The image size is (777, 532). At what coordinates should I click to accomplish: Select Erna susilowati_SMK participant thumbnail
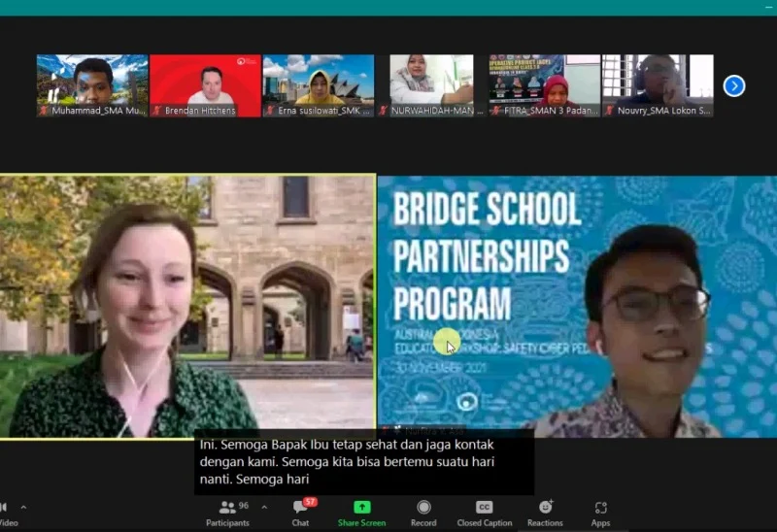click(x=319, y=85)
